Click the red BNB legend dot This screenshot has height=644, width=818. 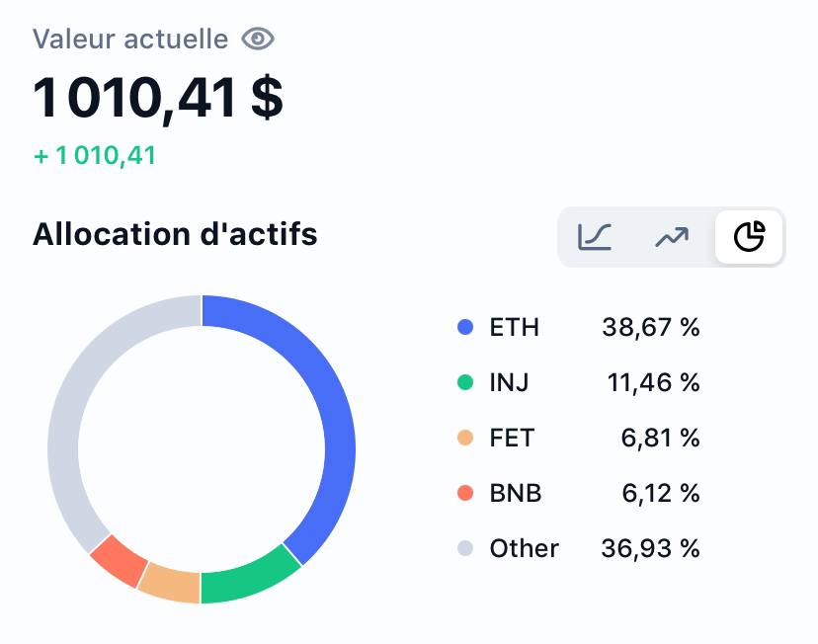tap(464, 493)
